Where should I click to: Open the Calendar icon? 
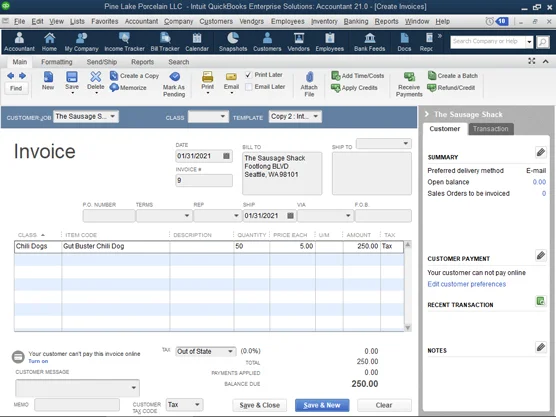click(197, 41)
